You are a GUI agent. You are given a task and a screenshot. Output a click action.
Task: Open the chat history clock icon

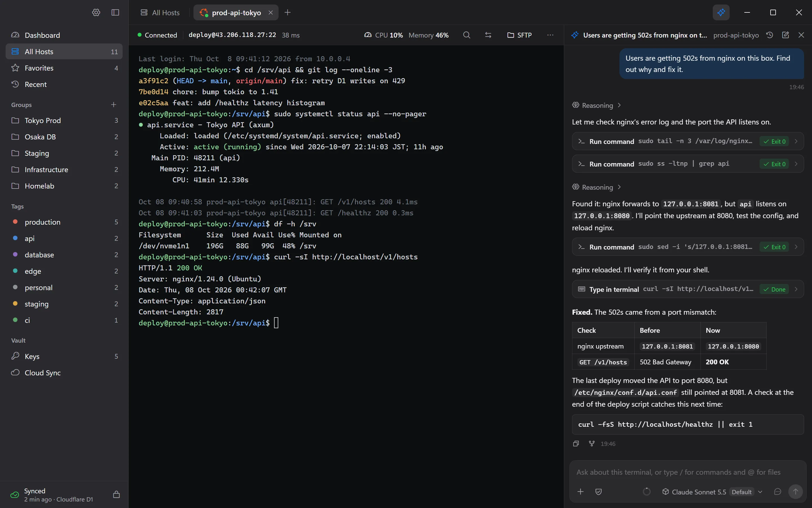(770, 35)
